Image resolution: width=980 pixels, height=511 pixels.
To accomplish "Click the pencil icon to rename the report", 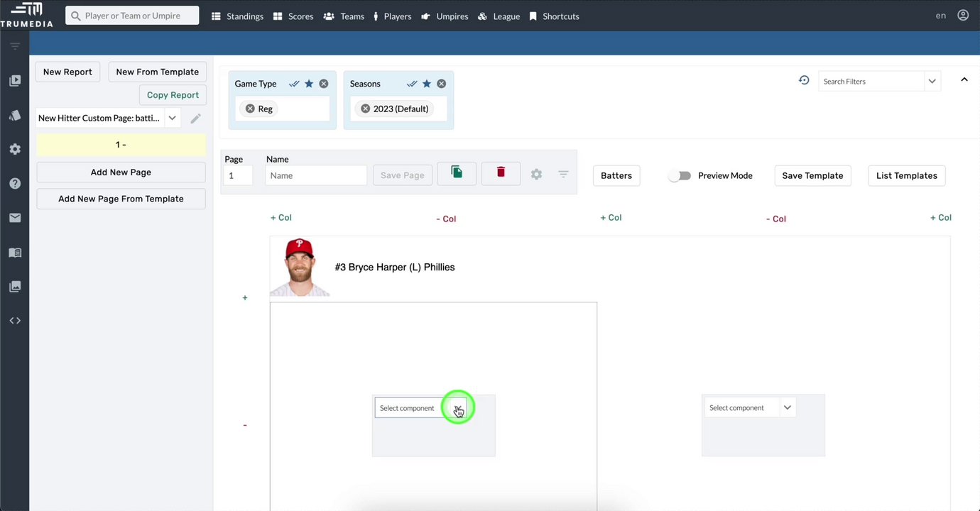I will 196,119.
